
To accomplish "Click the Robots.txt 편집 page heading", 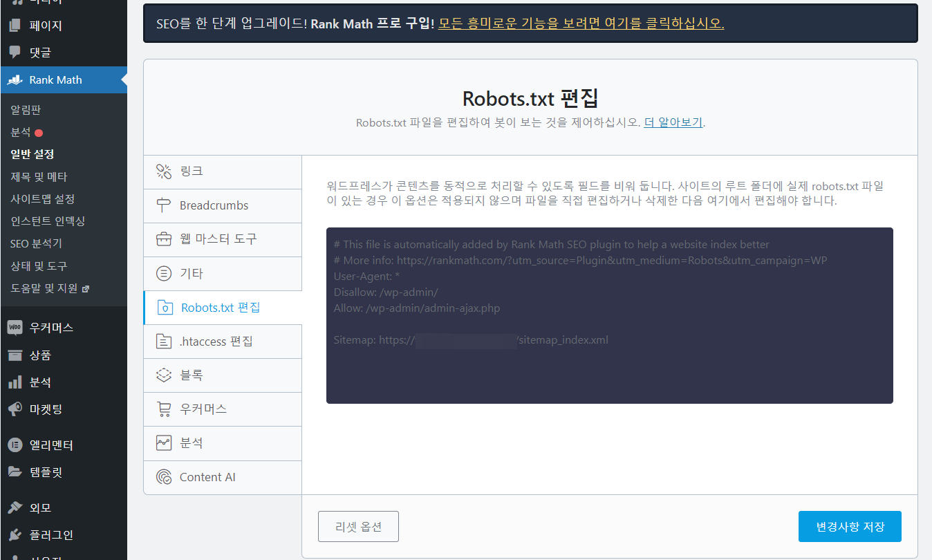I will tap(530, 97).
